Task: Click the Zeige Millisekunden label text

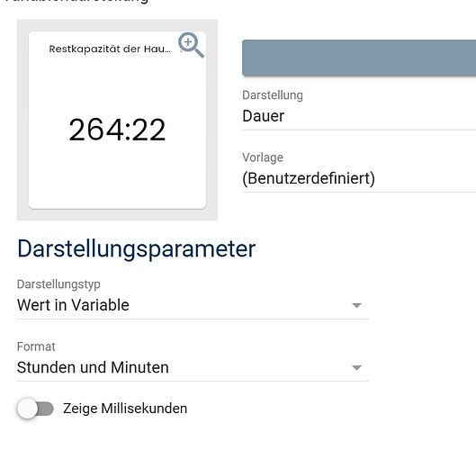Action: (x=125, y=409)
